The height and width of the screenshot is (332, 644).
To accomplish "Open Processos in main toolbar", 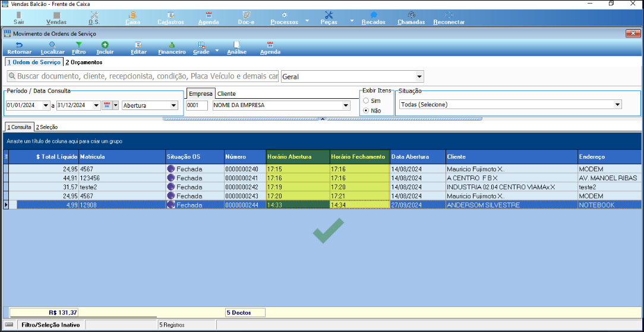I will 284,18.
